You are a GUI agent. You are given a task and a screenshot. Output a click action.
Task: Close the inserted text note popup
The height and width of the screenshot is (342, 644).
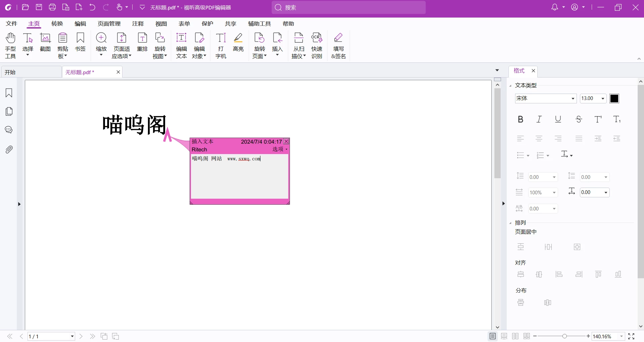pyautogui.click(x=286, y=142)
